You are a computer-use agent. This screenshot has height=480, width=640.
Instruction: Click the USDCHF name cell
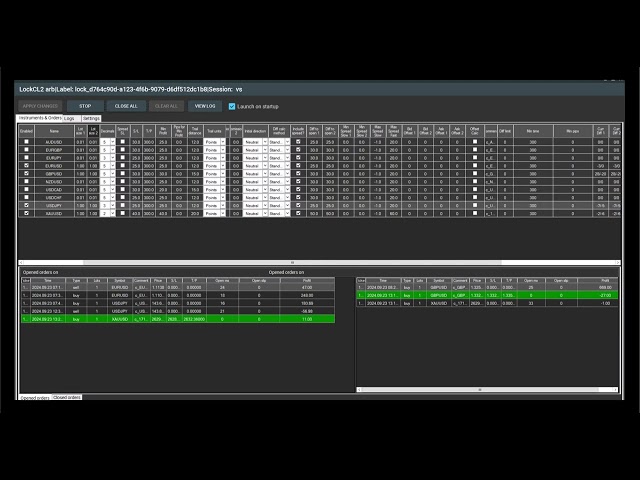click(54, 198)
